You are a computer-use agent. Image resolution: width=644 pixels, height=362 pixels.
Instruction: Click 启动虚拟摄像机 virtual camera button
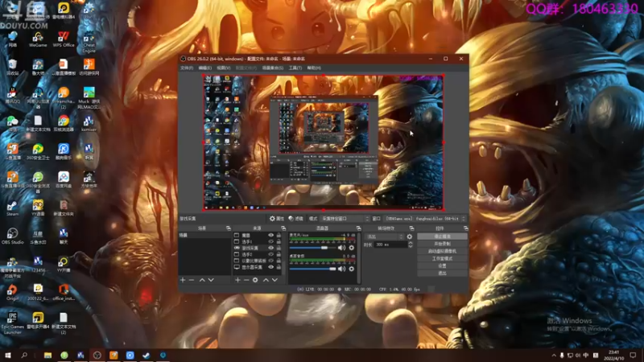442,251
